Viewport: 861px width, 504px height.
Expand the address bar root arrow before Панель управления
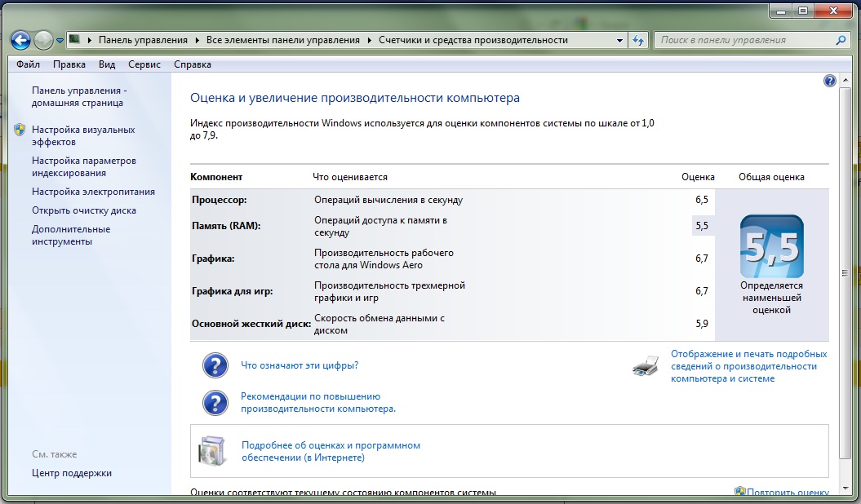pyautogui.click(x=90, y=40)
